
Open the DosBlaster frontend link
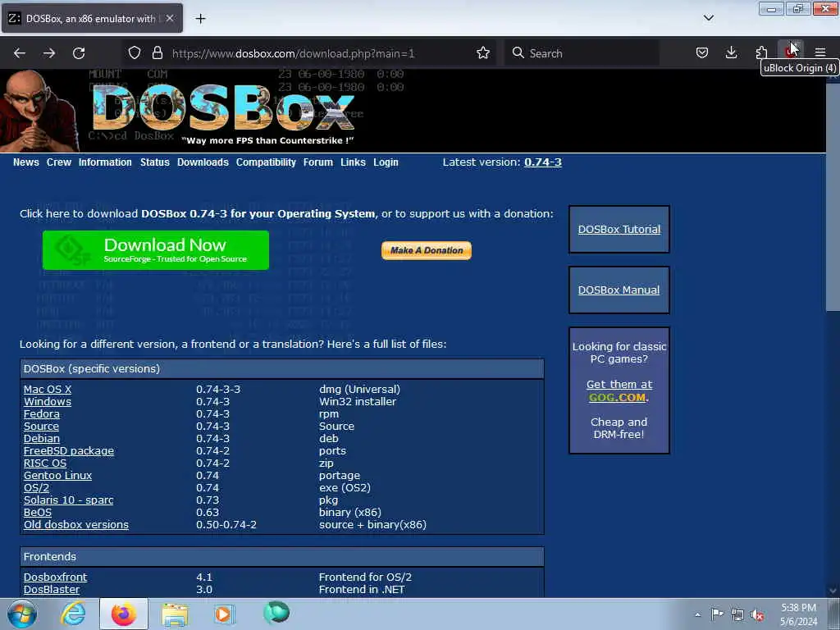pyautogui.click(x=52, y=590)
